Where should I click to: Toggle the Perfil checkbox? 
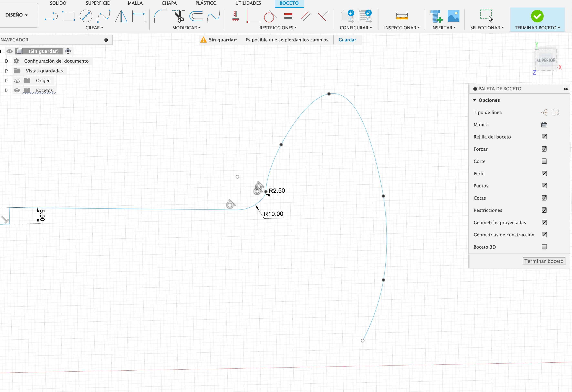pyautogui.click(x=544, y=173)
